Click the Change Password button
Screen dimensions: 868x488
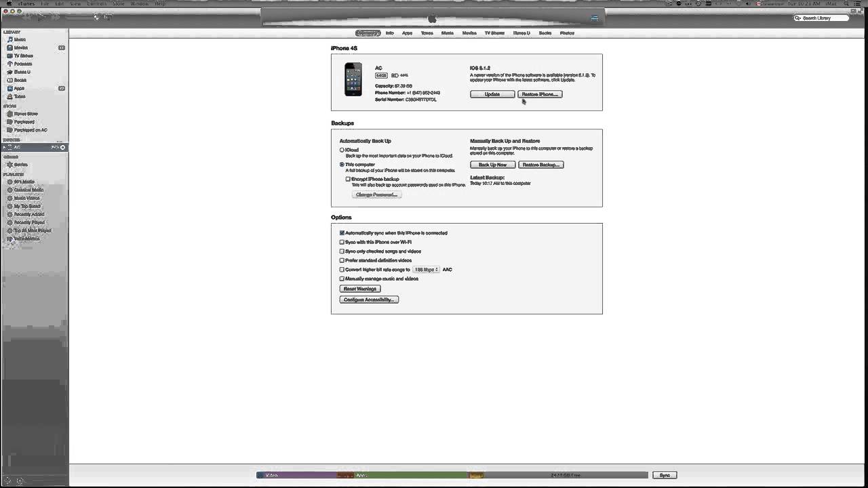376,195
